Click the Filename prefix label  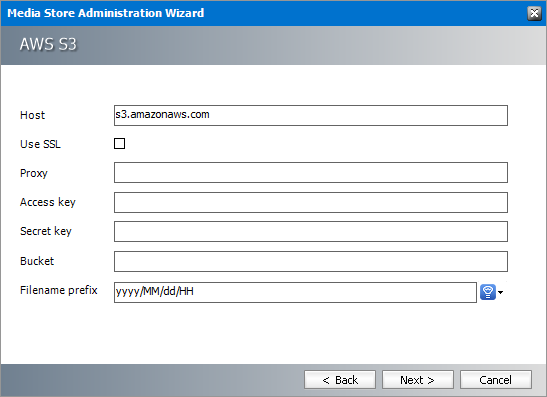[x=59, y=290]
